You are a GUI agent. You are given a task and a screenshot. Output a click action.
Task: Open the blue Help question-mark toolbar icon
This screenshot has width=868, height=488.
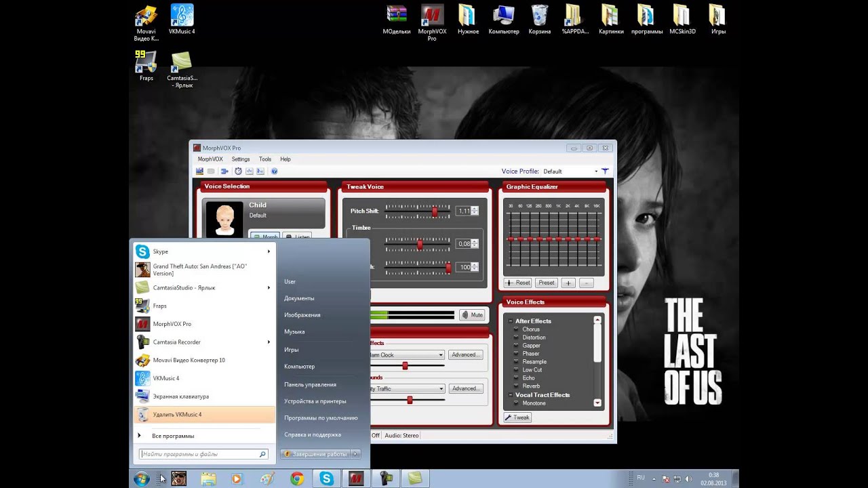275,171
